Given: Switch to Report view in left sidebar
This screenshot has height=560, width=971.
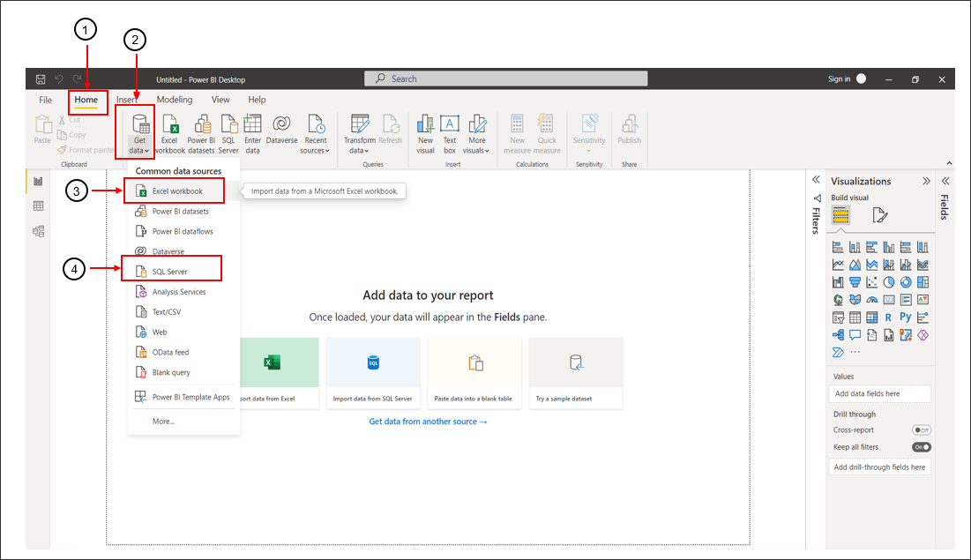Looking at the screenshot, I should [39, 182].
